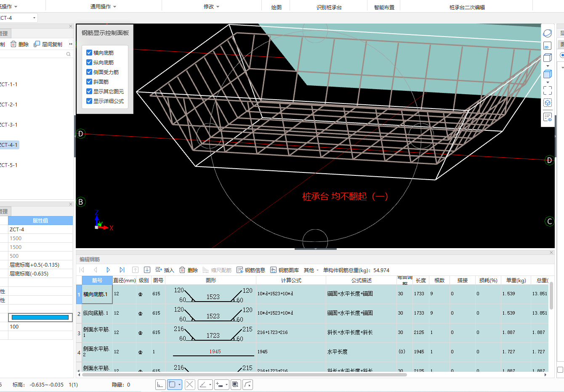Image resolution: width=564 pixels, height=392 pixels.
Task: Select the shaded blue cube display icon
Action: pyautogui.click(x=547, y=74)
